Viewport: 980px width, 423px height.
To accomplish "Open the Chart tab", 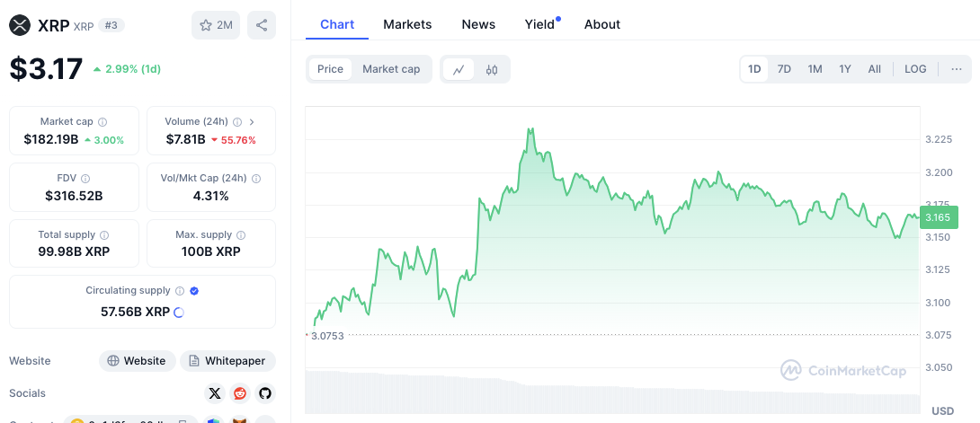I will point(337,24).
